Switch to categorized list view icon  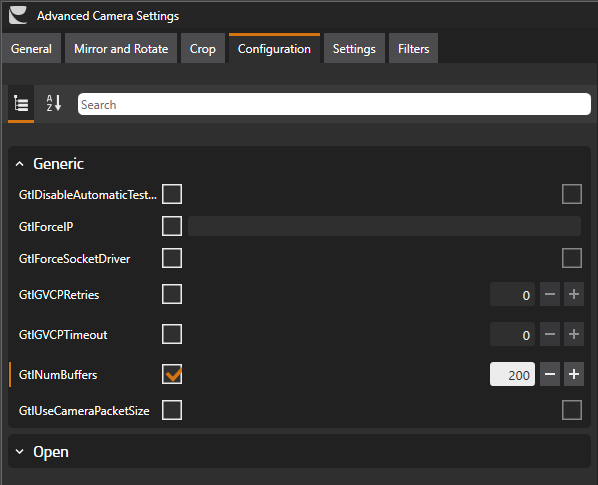tap(21, 103)
